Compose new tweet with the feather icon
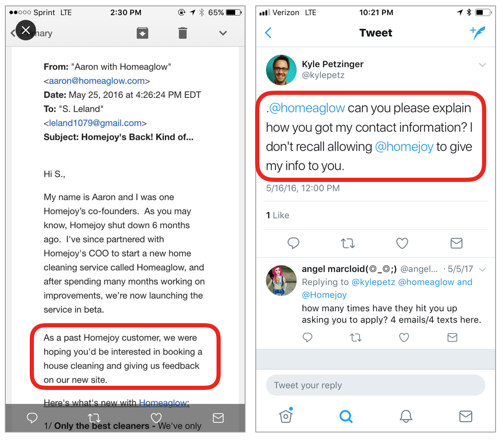 [x=477, y=33]
